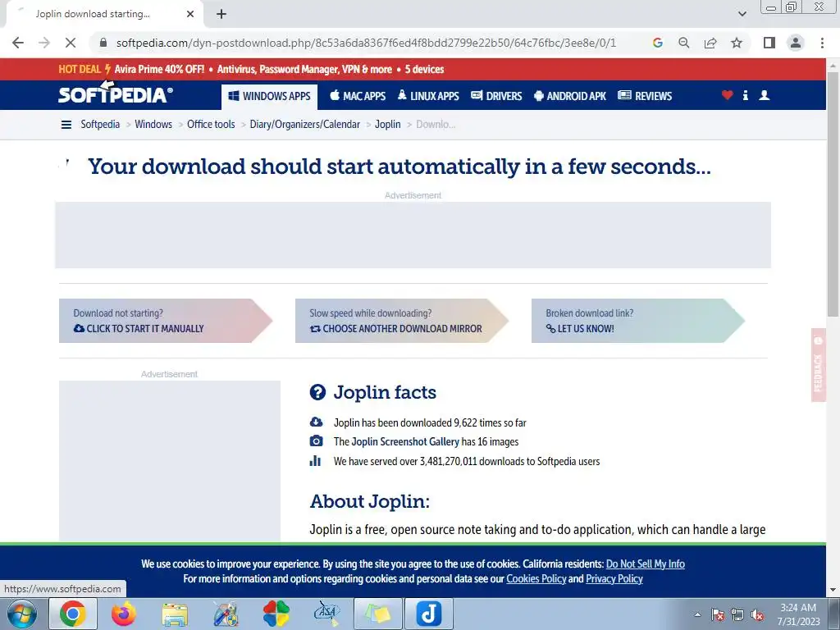Click the muted volume tray icon

pyautogui.click(x=757, y=615)
